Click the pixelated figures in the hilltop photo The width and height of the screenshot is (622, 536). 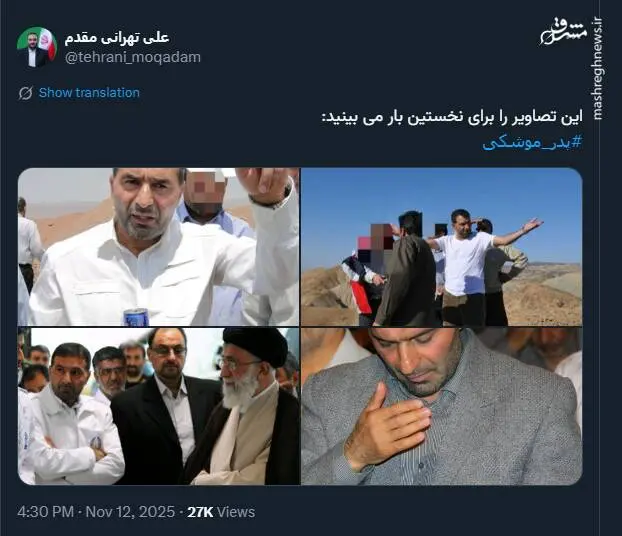375,243
